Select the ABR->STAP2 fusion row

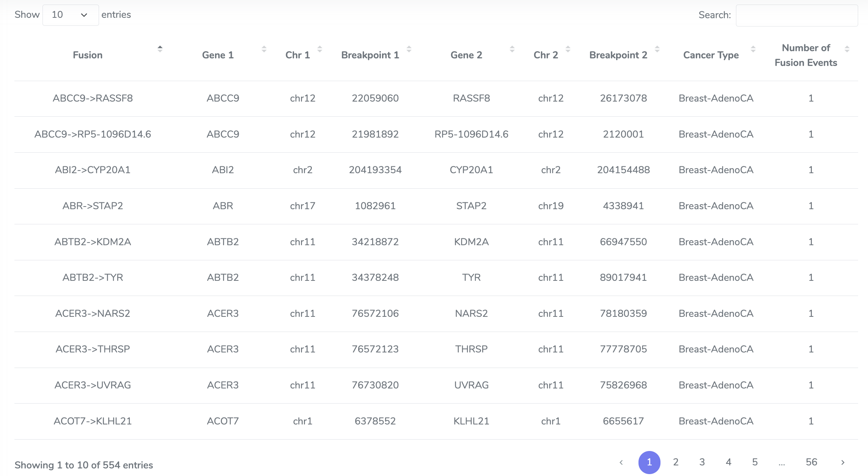click(x=436, y=206)
